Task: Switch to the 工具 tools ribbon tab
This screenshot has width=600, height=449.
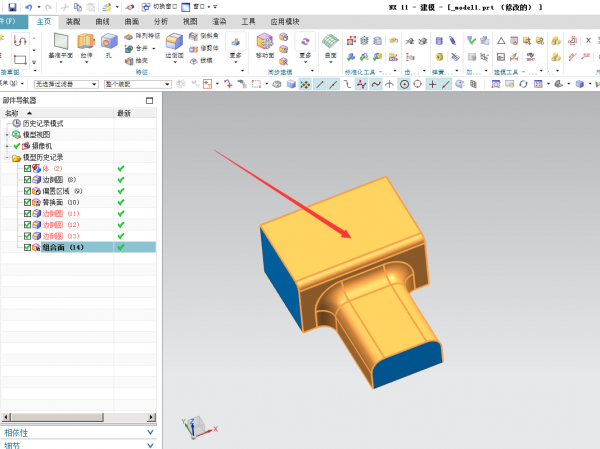Action: click(x=248, y=22)
